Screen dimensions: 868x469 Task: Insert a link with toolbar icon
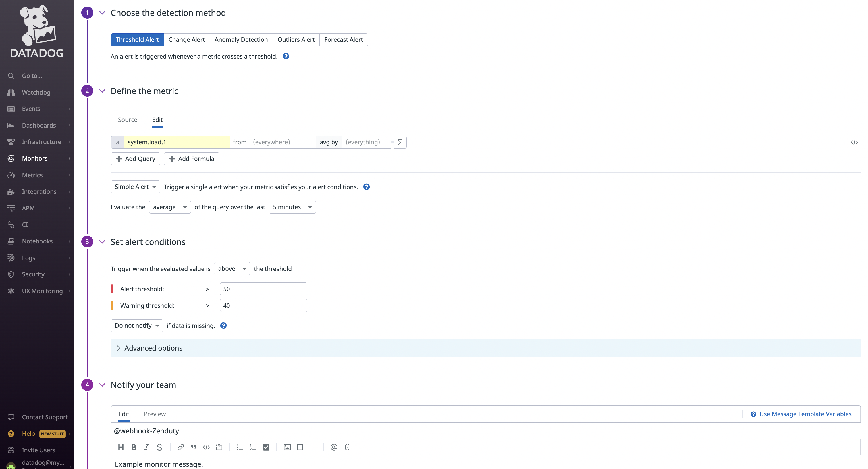180,447
